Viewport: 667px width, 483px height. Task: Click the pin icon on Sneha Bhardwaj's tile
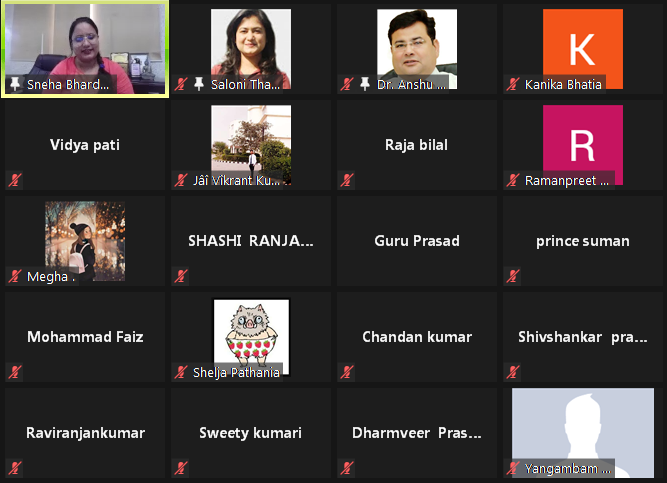point(15,84)
